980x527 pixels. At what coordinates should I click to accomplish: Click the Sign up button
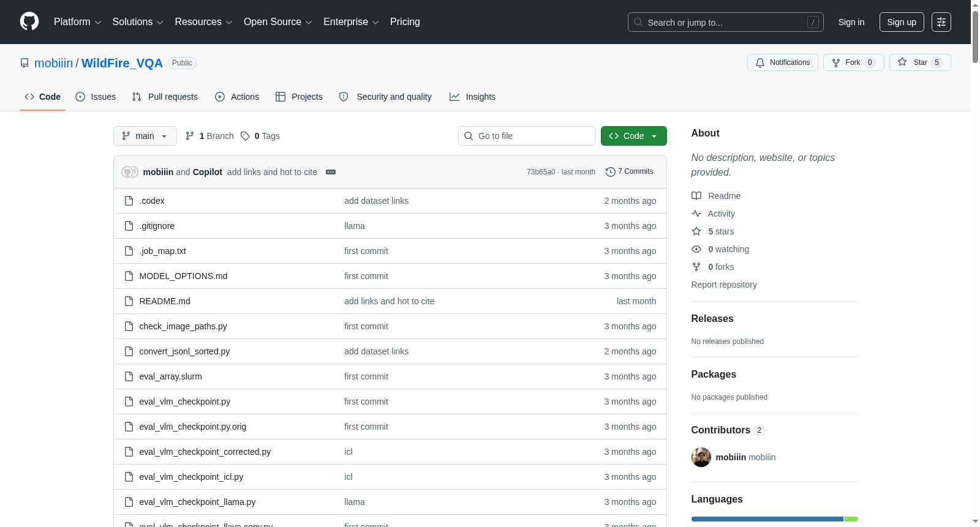click(902, 22)
